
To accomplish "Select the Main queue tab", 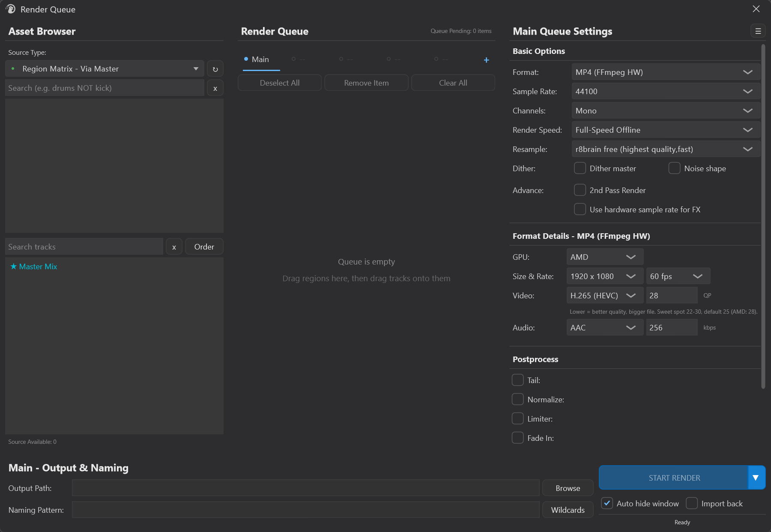I will click(x=261, y=60).
